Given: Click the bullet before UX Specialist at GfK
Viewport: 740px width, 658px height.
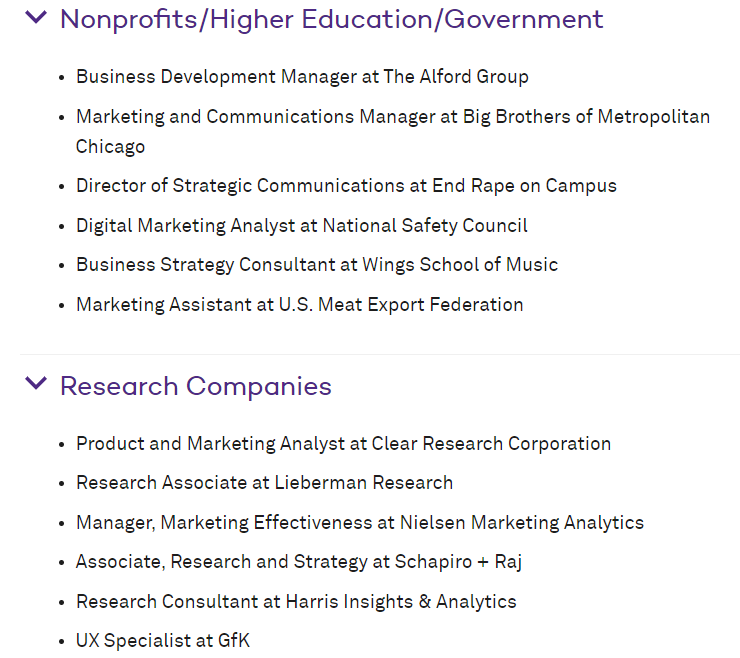Looking at the screenshot, I should click(x=61, y=642).
